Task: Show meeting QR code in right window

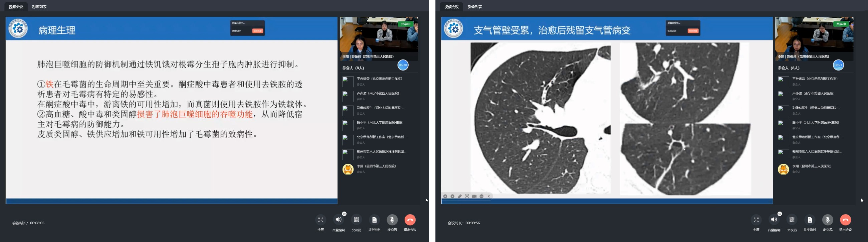Action: pyautogui.click(x=792, y=220)
